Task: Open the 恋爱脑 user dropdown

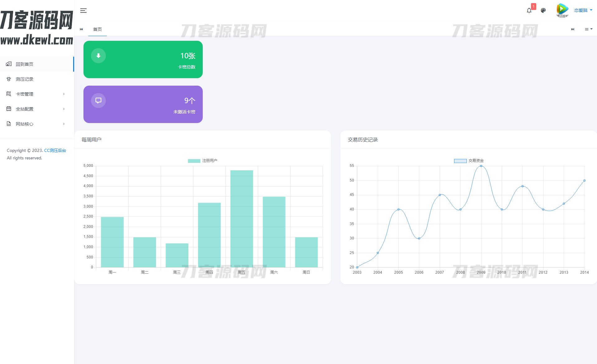Action: (583, 10)
